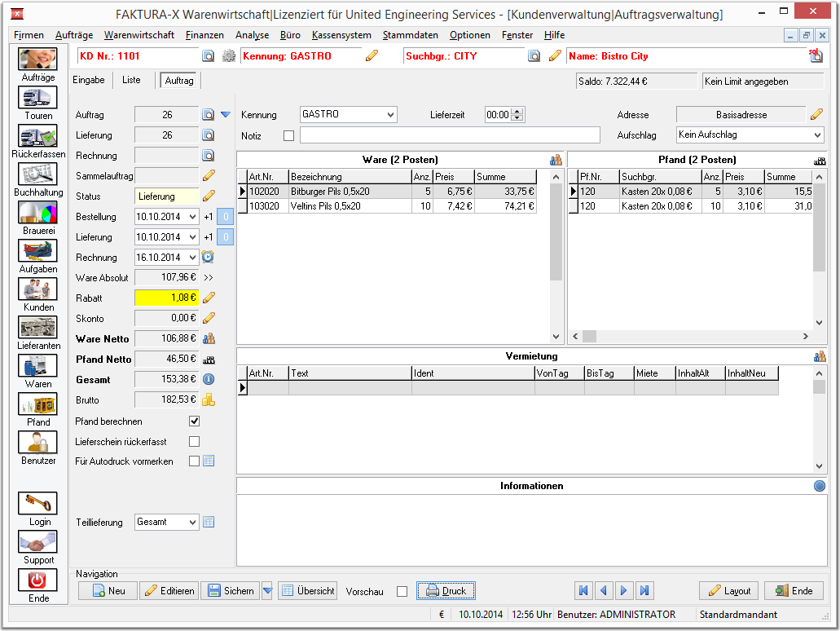Jump to last record navigation arrow
840x631 pixels.
[644, 591]
